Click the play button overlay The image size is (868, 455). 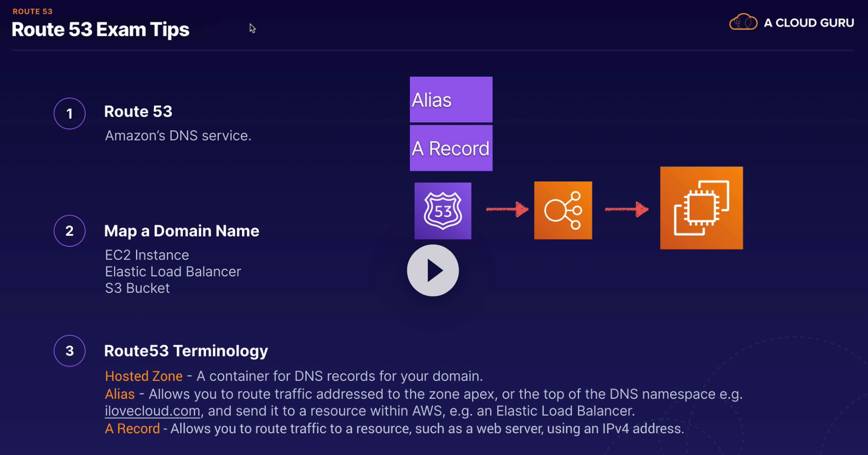(x=433, y=270)
